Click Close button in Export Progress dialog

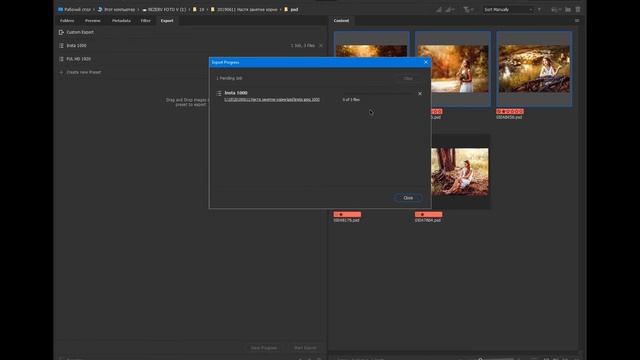(x=408, y=198)
